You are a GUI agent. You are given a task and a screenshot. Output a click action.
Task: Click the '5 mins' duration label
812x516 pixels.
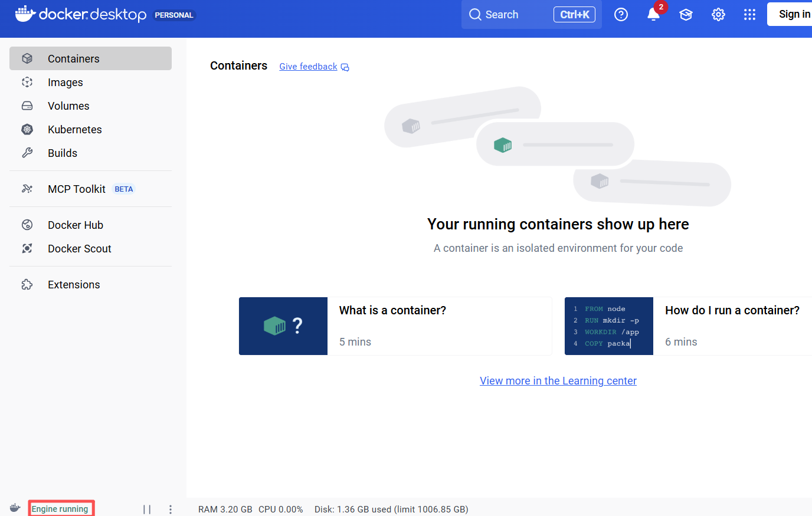pyautogui.click(x=355, y=342)
